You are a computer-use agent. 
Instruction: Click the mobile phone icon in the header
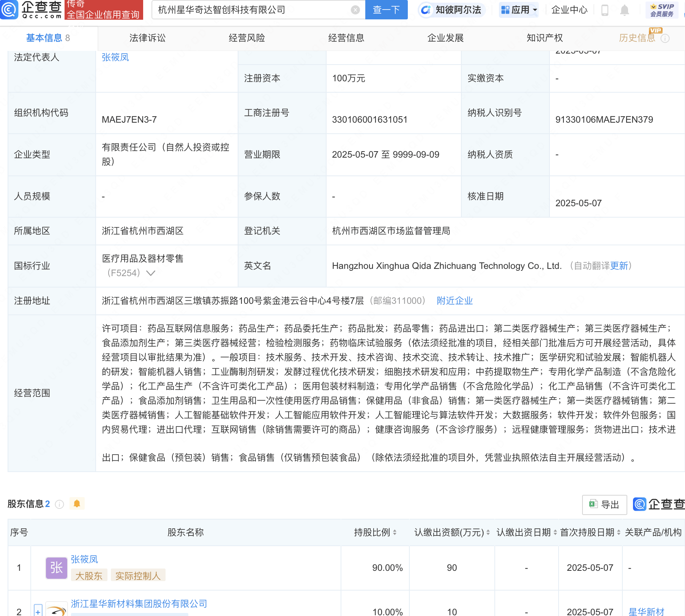coord(605,10)
